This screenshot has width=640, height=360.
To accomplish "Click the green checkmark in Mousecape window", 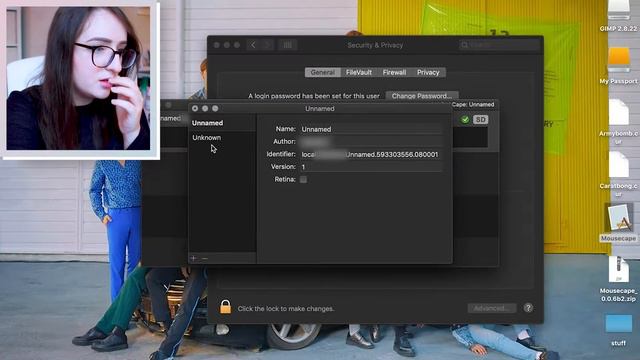I will pyautogui.click(x=464, y=120).
